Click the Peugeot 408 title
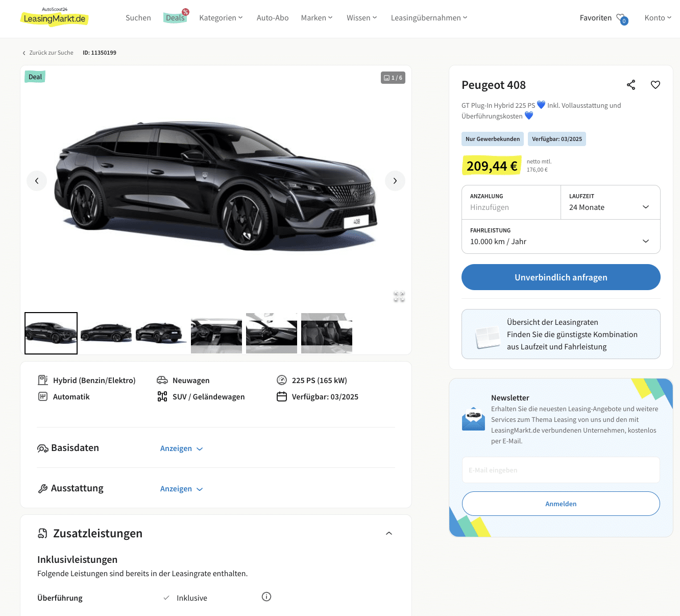The width and height of the screenshot is (680, 616). coord(494,85)
